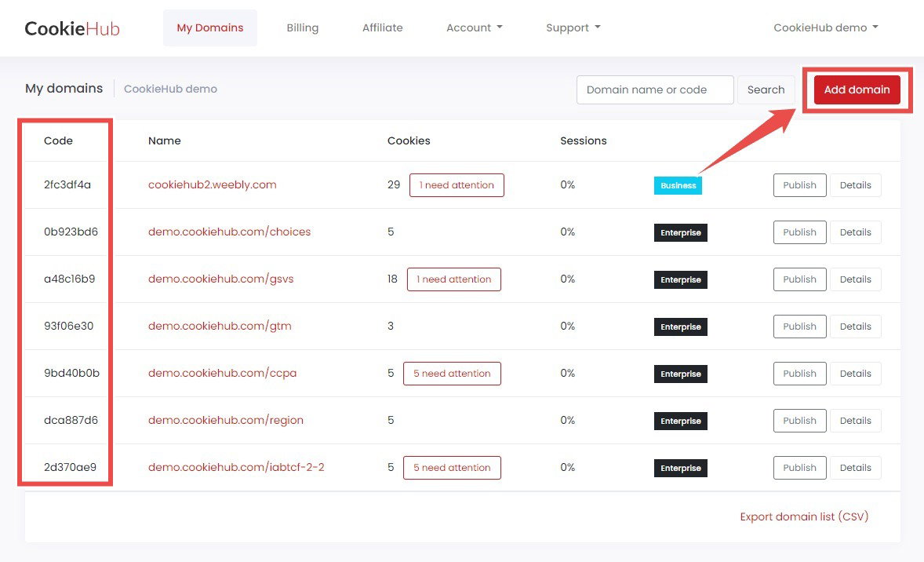This screenshot has width=924, height=562.
Task: Click the Code column header
Action: 58,140
